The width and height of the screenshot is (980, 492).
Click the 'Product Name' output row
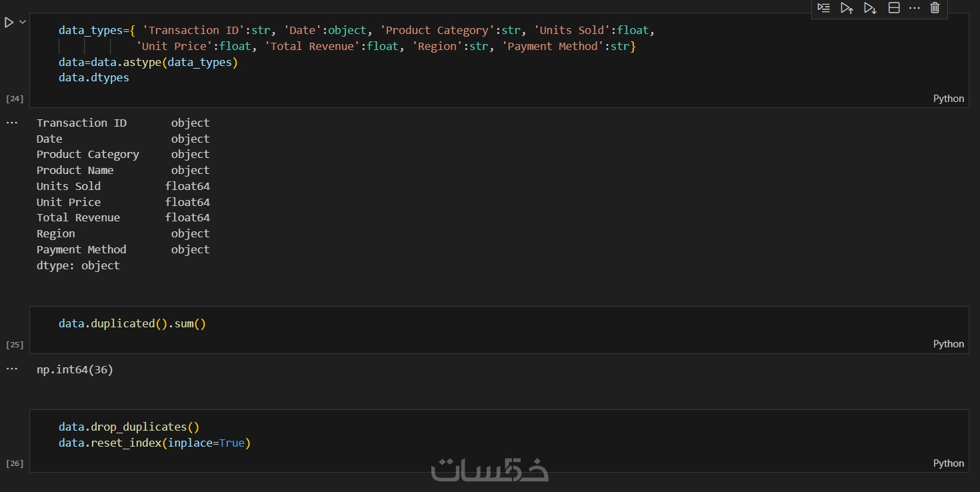click(123, 171)
